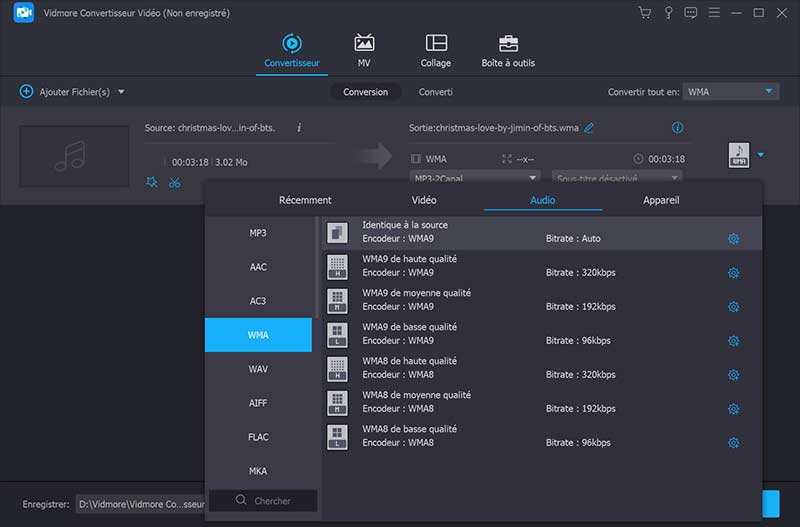Click the Converti button

(435, 91)
